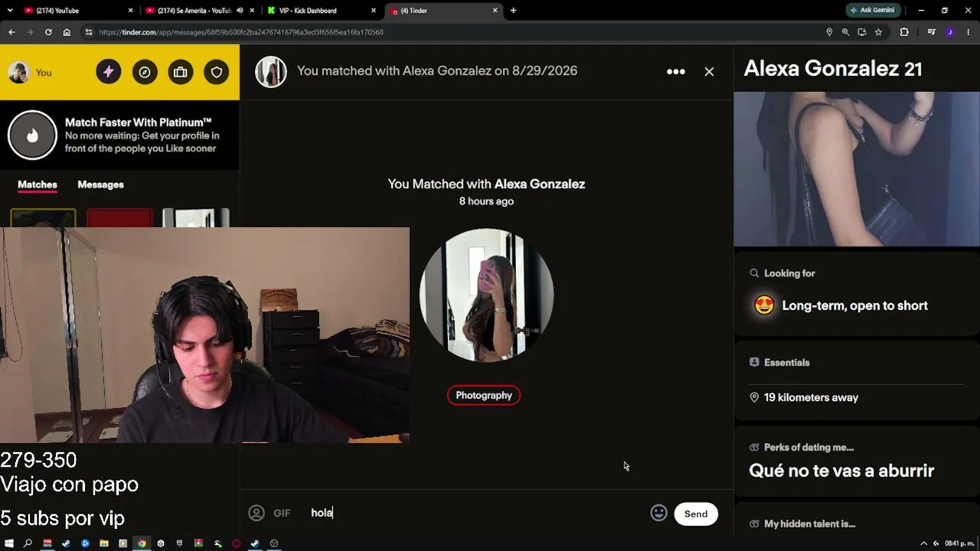Open the Explore compass icon
This screenshot has width=980, height=551.
point(145,72)
